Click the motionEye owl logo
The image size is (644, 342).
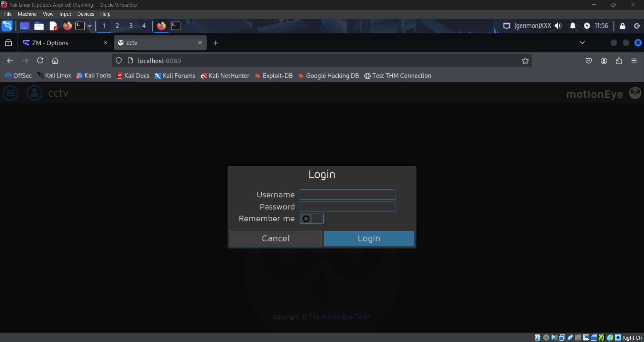coord(635,93)
